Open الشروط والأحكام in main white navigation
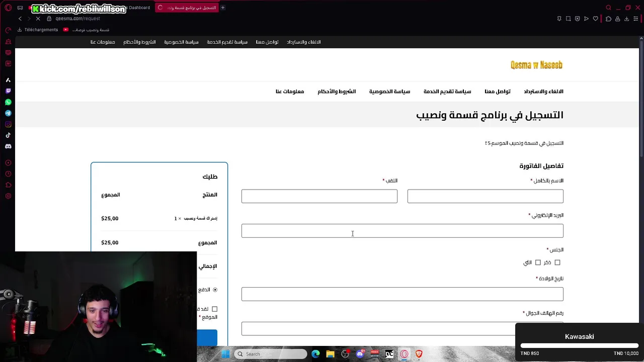This screenshot has height=362, width=644. point(337,92)
